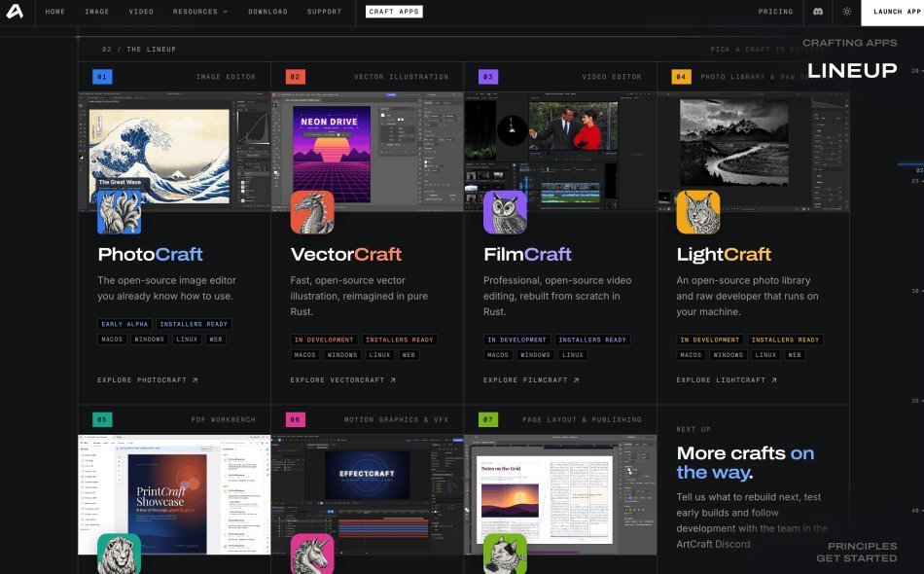Open the Neon Drive VectorCraft screenshot
This screenshot has height=574, width=924.
tap(367, 152)
